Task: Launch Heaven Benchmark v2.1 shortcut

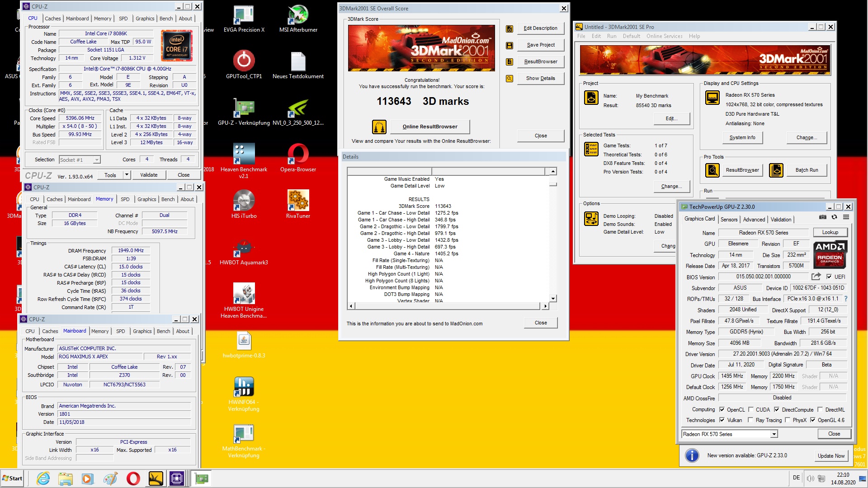Action: click(x=244, y=160)
